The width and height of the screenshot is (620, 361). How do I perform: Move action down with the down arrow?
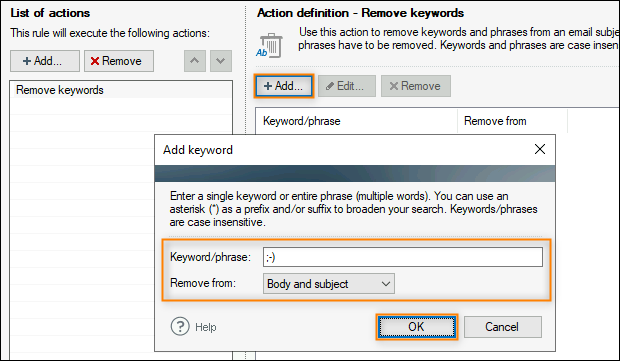coord(221,61)
